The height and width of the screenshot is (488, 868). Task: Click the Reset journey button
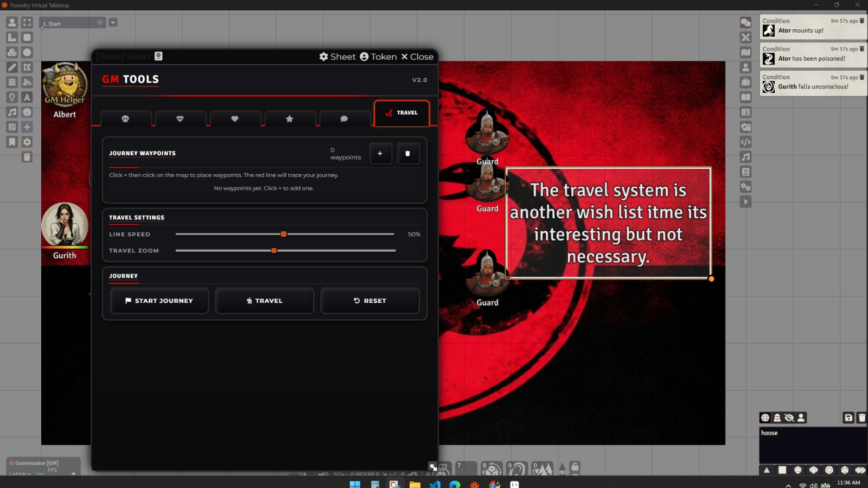370,301
